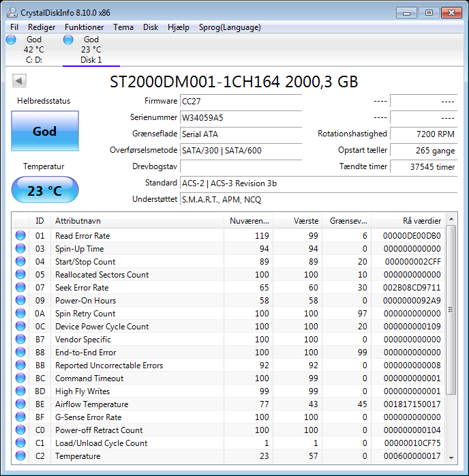Viewport: 469px width, 476px height.
Task: Click raw value 002B08CD9711 of Seek Error Rate
Action: pyautogui.click(x=412, y=288)
